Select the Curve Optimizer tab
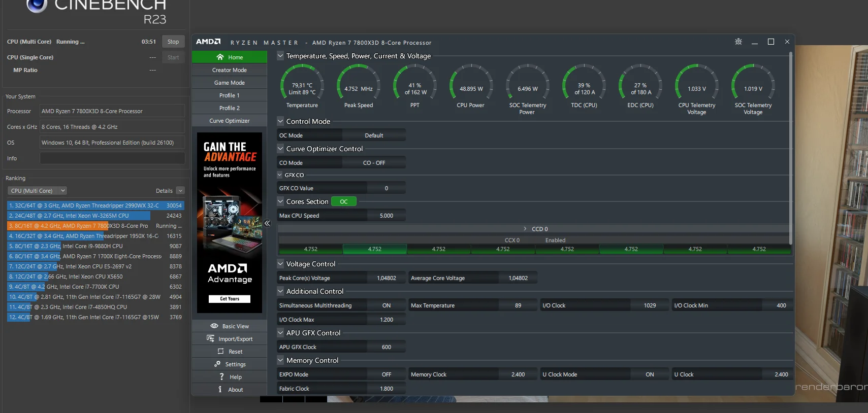The image size is (868, 413). (230, 121)
